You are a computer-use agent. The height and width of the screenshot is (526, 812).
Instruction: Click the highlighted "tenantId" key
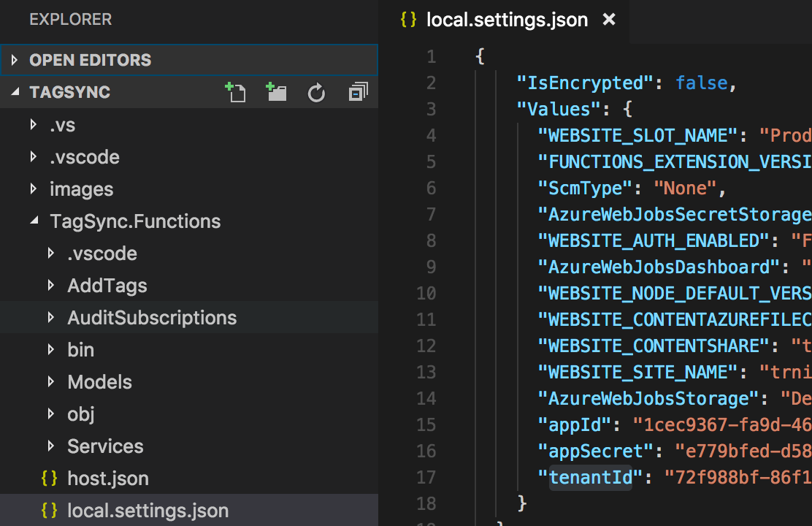tap(590, 478)
